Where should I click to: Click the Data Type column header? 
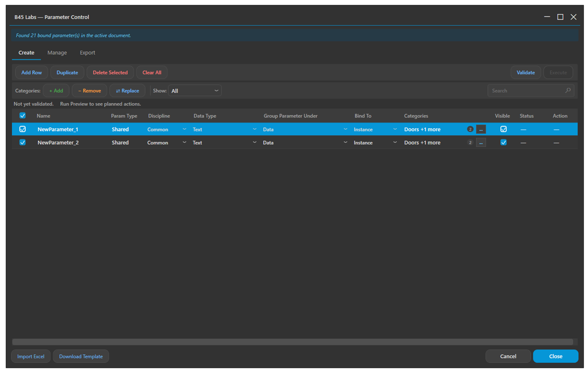pyautogui.click(x=205, y=116)
